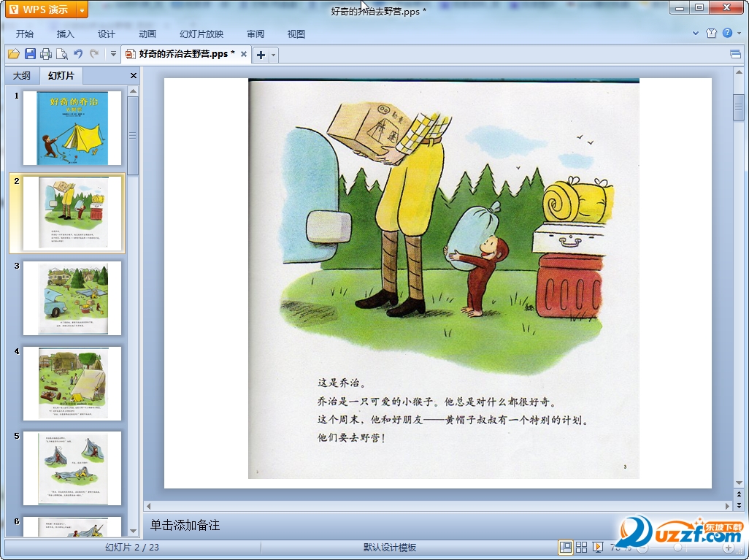This screenshot has height=560, width=749.
Task: Click horizontal scrollbar left arrow
Action: pos(148,505)
